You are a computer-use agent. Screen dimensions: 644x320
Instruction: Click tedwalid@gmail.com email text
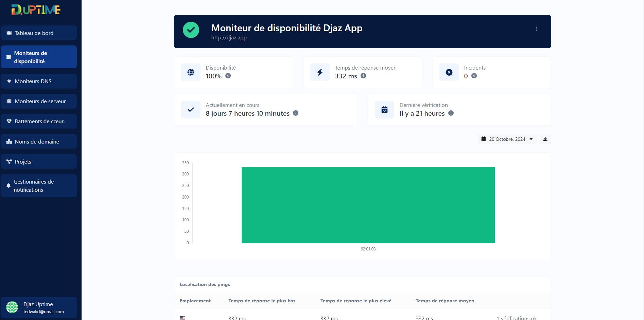(x=43, y=312)
